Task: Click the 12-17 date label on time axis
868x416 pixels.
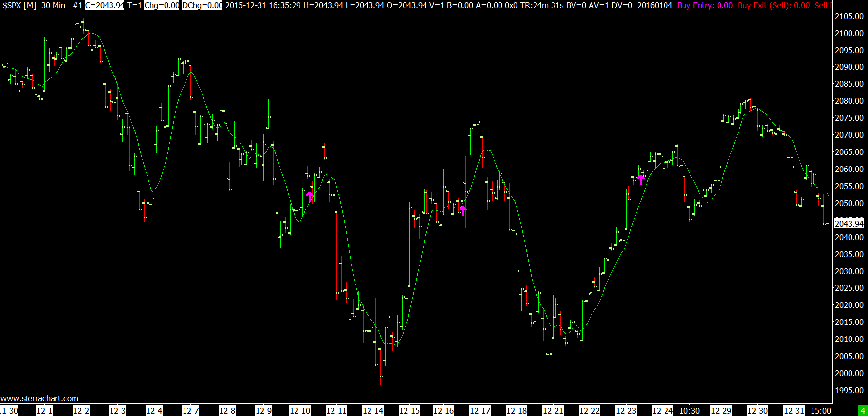Action: click(480, 411)
